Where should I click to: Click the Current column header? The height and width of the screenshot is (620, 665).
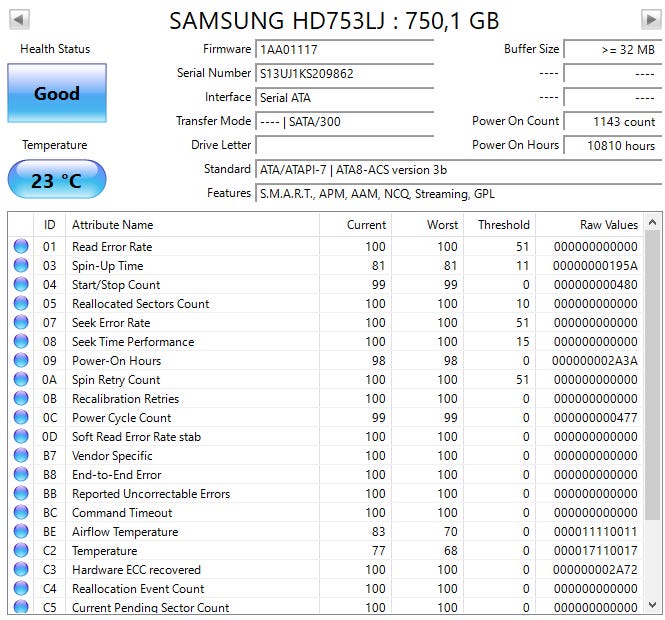tap(355, 224)
